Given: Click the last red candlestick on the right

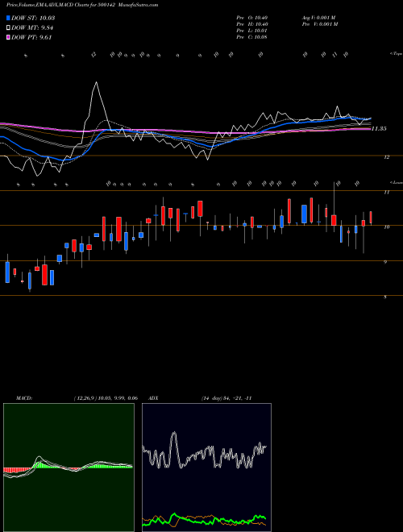Looking at the screenshot, I should pos(371,218).
